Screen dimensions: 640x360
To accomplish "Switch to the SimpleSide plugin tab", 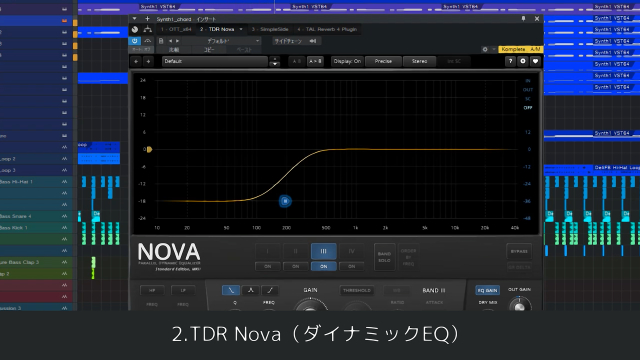I will pos(270,29).
